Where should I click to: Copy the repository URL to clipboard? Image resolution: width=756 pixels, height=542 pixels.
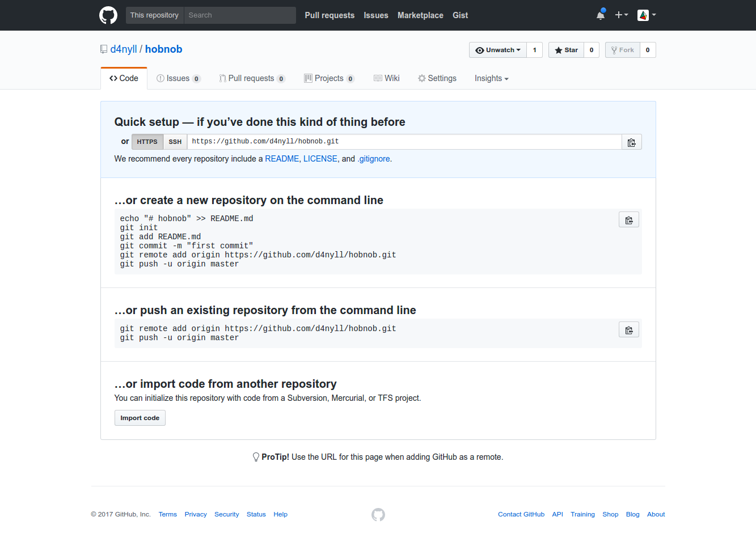click(631, 142)
